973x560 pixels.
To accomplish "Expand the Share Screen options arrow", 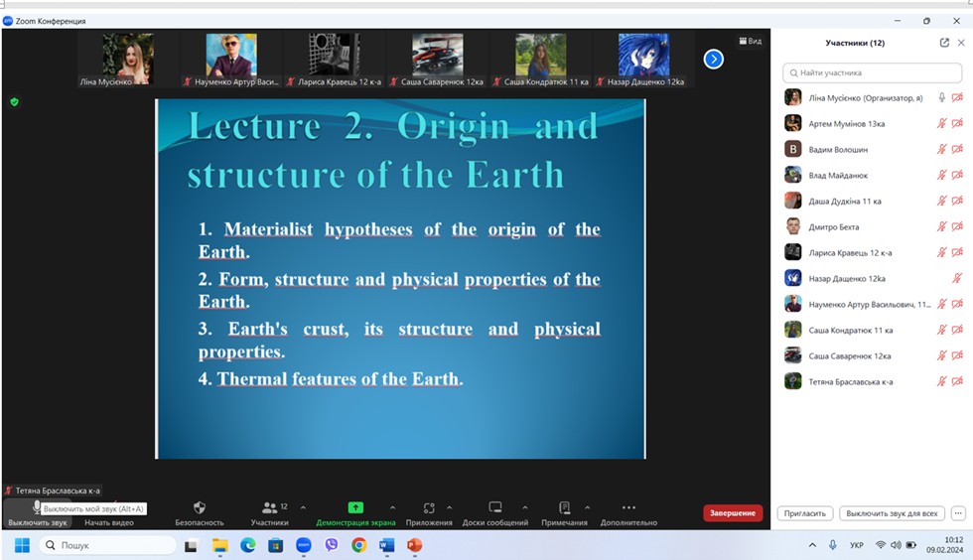I will pyautogui.click(x=392, y=507).
